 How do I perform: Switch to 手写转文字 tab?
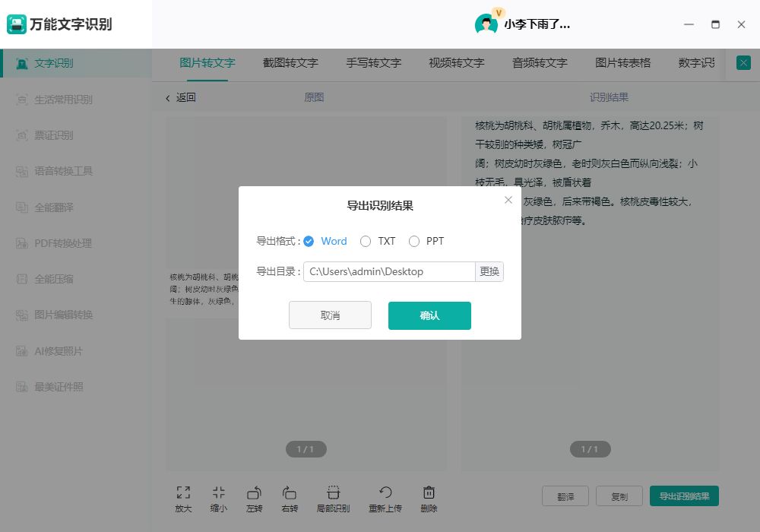coord(374,63)
